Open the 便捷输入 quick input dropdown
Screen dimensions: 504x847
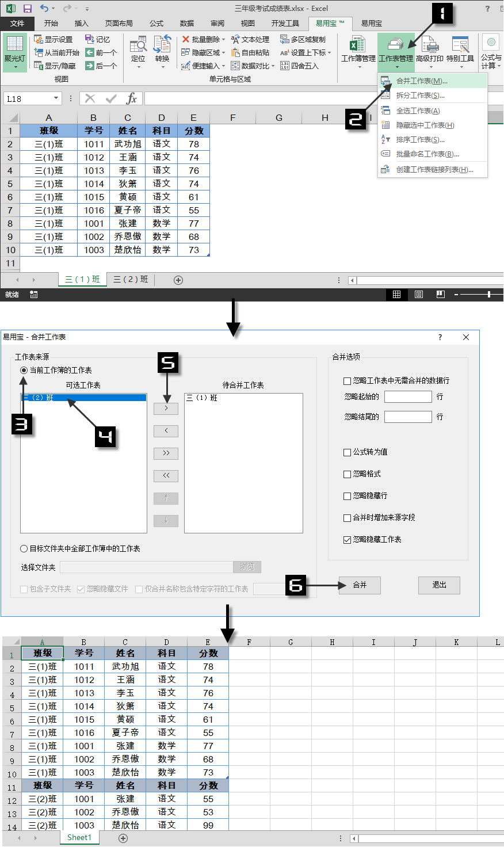tap(203, 66)
